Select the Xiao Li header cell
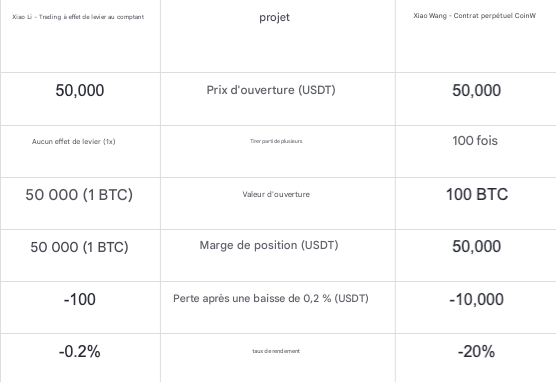This screenshot has height=382, width=556. click(78, 17)
